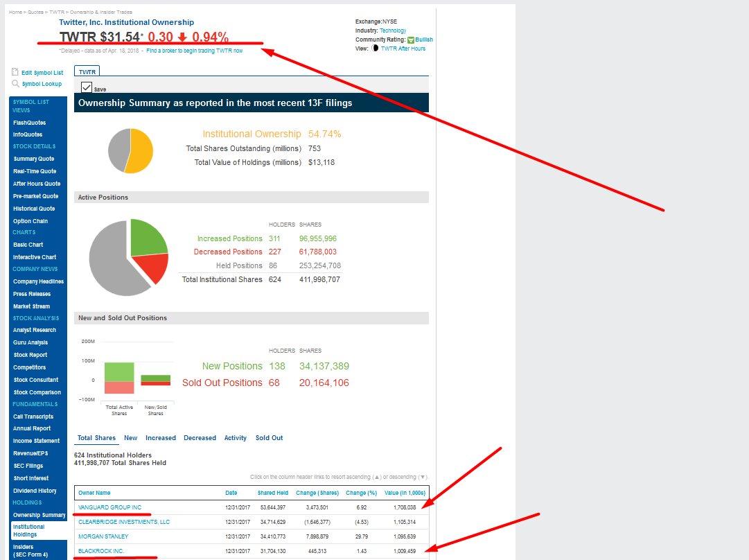Viewport: 749px width, 560px height.
Task: Open Stock Comparison sidebar item
Action: pyautogui.click(x=37, y=392)
